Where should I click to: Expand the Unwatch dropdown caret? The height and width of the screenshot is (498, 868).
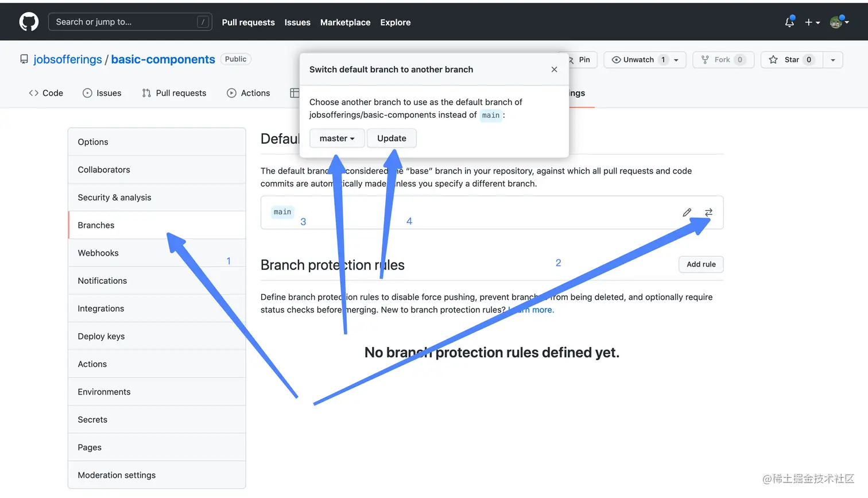[676, 60]
